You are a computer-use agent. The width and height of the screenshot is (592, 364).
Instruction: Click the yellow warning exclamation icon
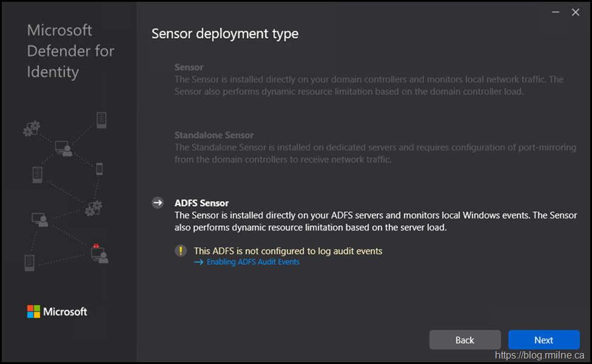pos(181,251)
